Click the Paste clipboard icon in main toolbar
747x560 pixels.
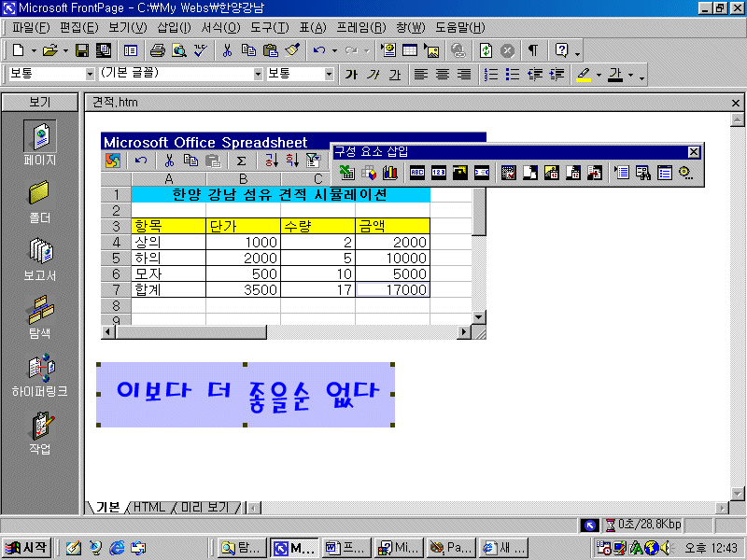(x=270, y=50)
